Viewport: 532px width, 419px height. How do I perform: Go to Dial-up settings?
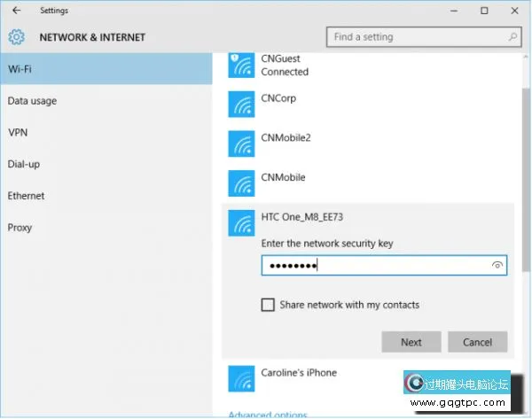coord(24,164)
